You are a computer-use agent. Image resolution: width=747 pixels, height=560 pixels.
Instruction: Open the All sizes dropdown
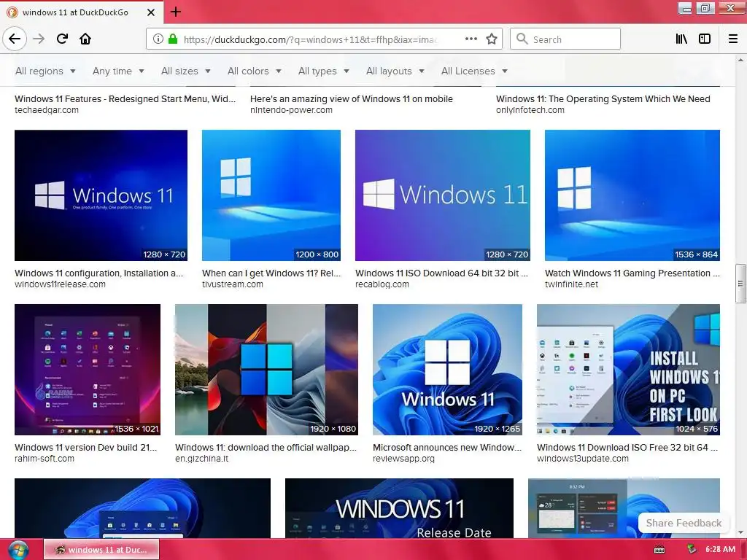(186, 71)
